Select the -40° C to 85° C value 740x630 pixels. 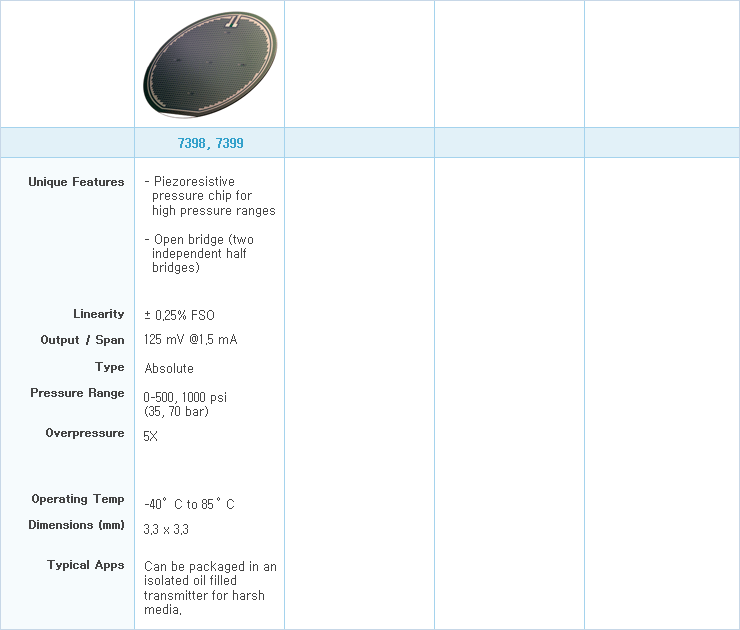pyautogui.click(x=189, y=504)
